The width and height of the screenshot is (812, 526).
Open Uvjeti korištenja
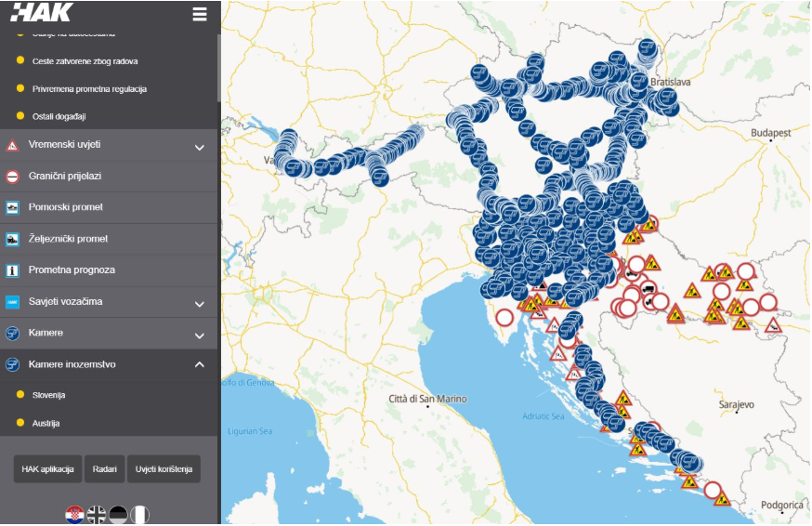coord(164,469)
